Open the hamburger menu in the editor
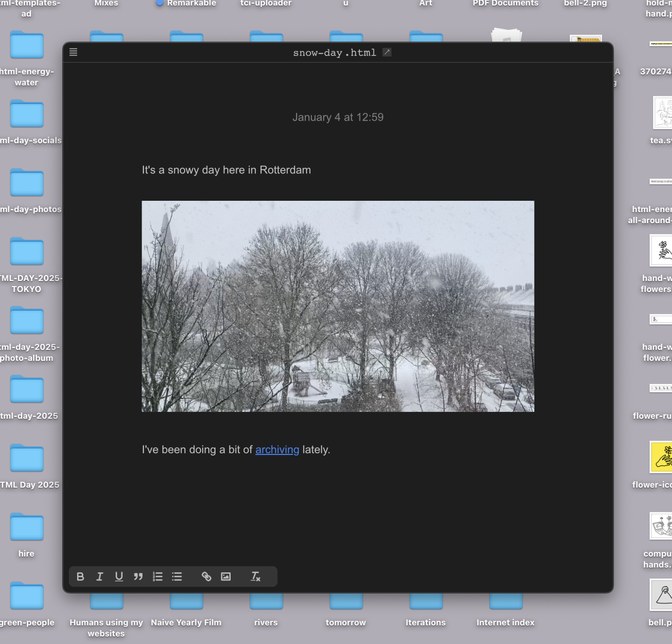672x644 pixels. (73, 52)
